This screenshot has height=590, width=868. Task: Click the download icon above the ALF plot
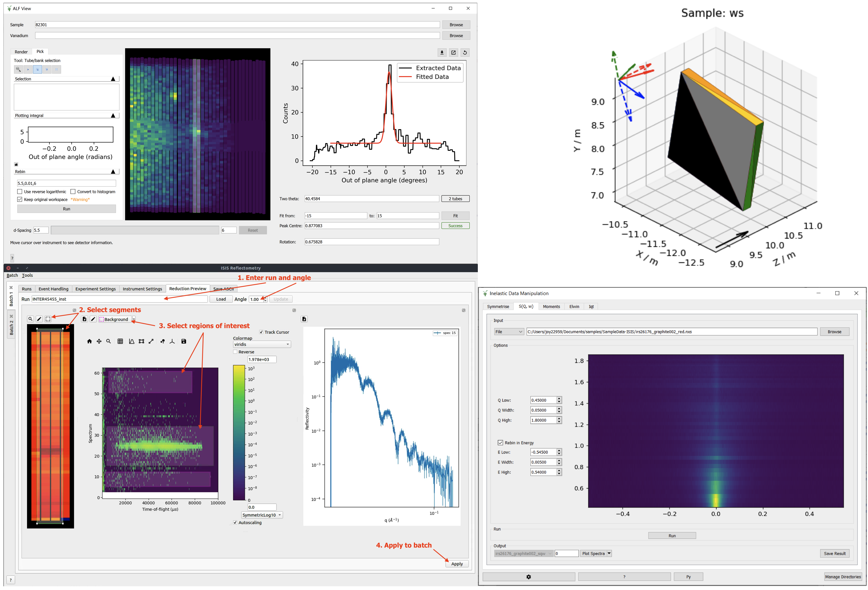pyautogui.click(x=442, y=53)
